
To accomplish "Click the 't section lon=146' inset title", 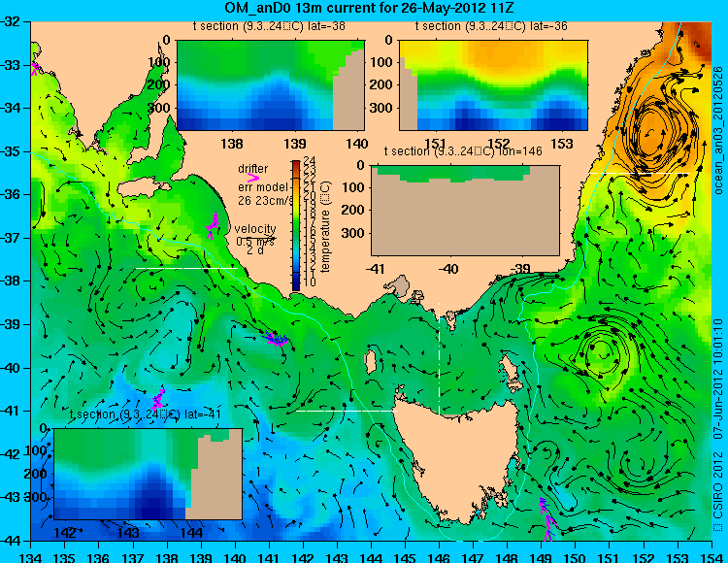I will click(463, 151).
